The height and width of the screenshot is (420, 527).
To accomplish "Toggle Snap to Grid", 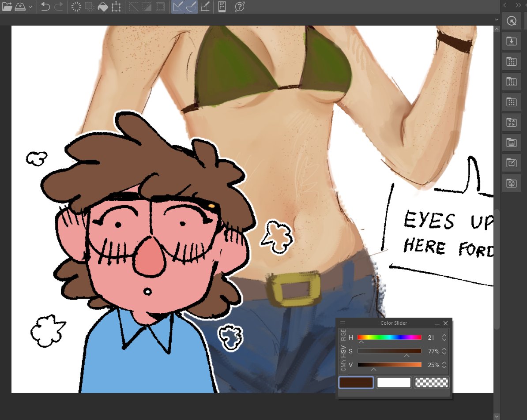I will [x=205, y=6].
